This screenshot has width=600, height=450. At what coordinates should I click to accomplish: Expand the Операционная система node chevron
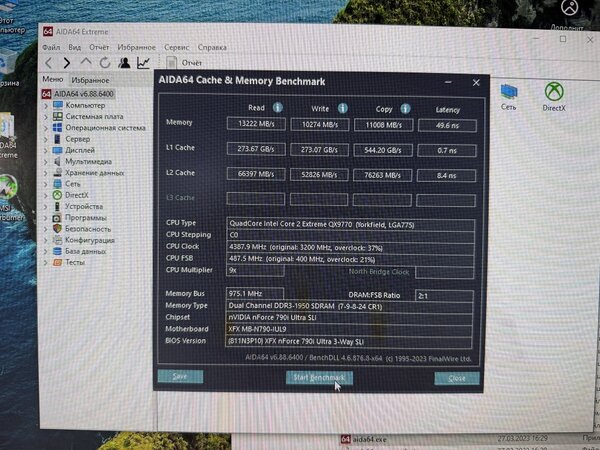coord(46,128)
